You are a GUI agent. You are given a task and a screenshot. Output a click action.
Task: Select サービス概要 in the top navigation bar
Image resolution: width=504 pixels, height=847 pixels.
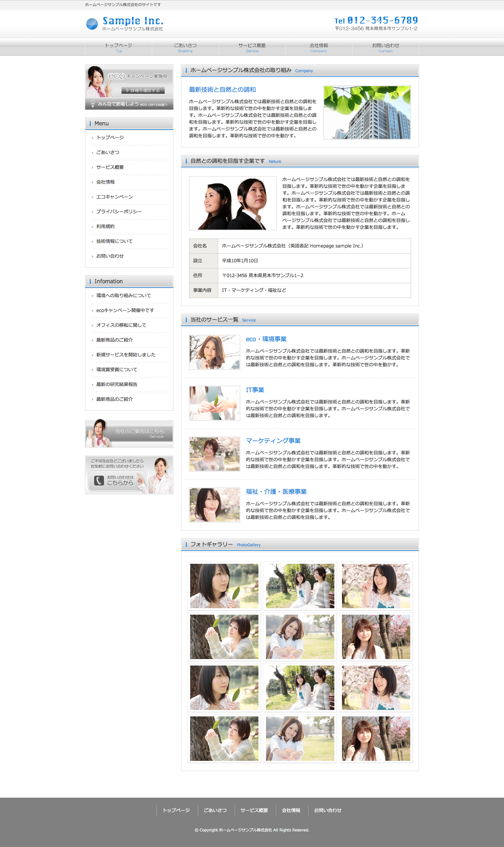252,47
